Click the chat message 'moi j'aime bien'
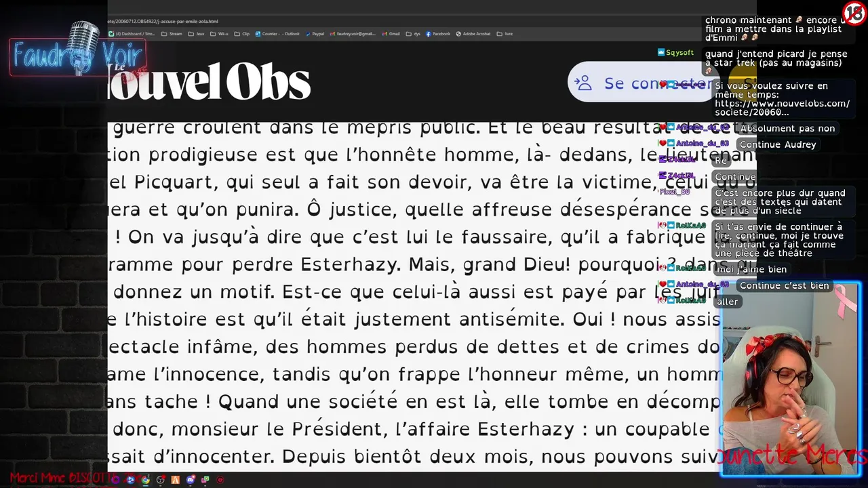 click(x=751, y=269)
